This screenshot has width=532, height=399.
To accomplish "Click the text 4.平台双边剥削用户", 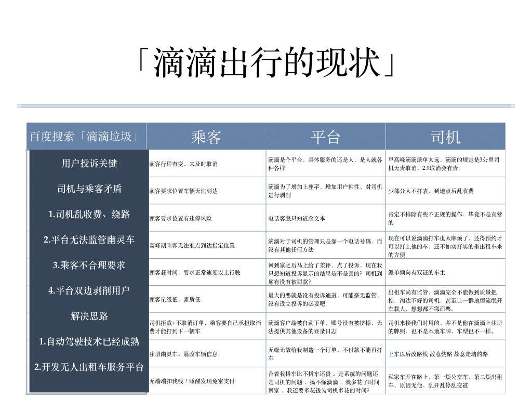I will click(x=89, y=291).
